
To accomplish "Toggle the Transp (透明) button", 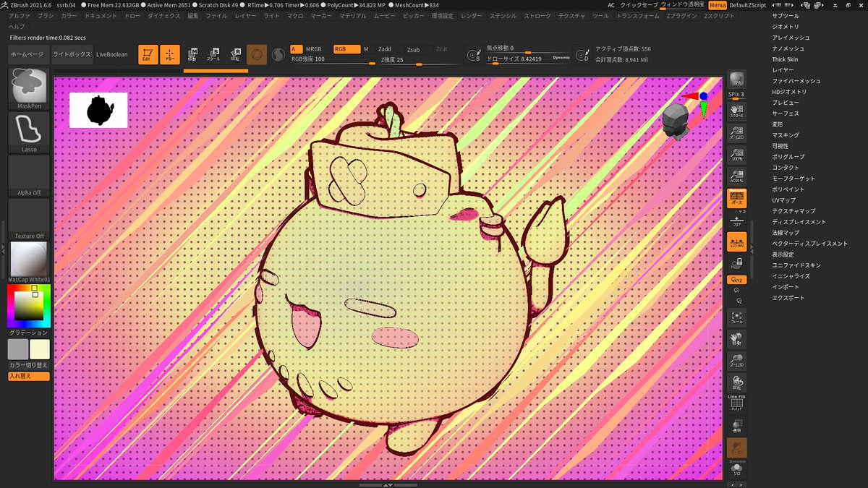I will (737, 425).
